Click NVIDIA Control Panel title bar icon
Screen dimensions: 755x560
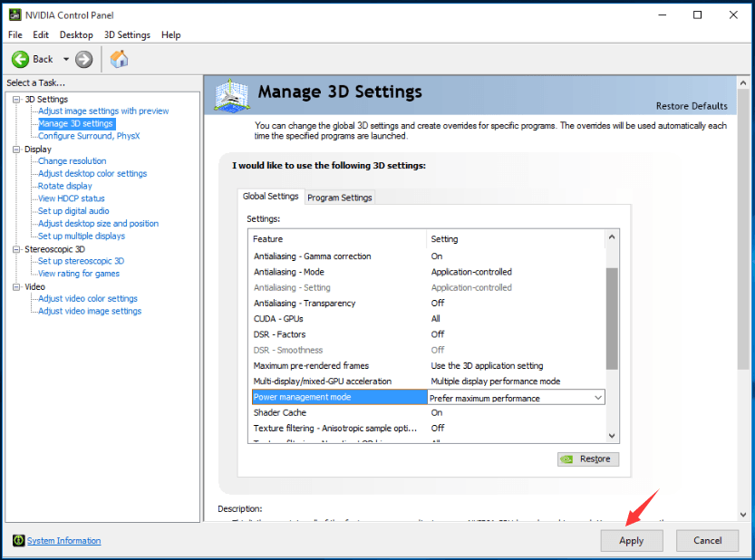(x=15, y=14)
